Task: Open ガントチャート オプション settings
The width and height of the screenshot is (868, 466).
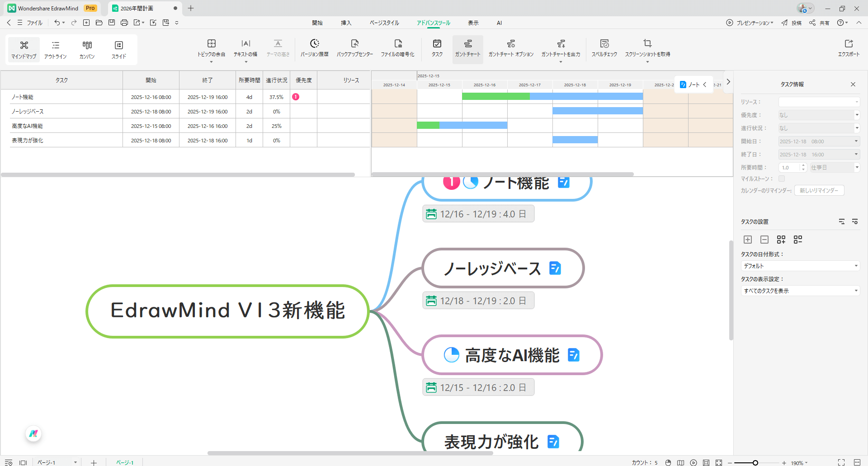Action: [511, 47]
